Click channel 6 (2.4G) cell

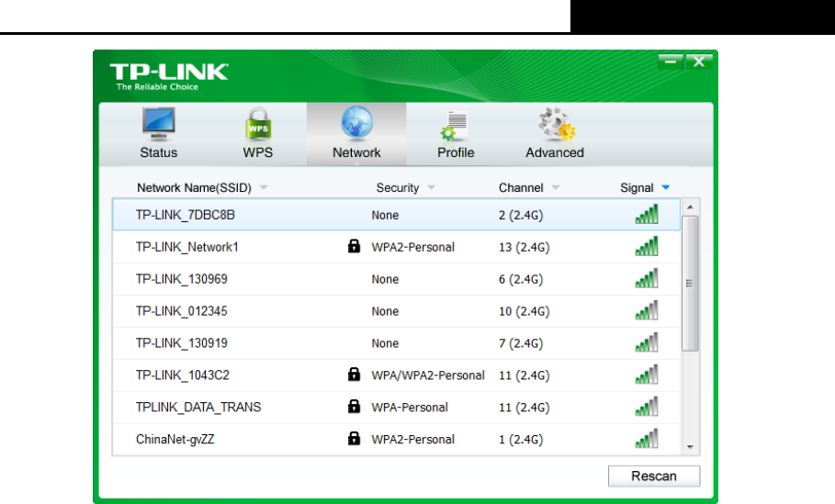(x=521, y=279)
